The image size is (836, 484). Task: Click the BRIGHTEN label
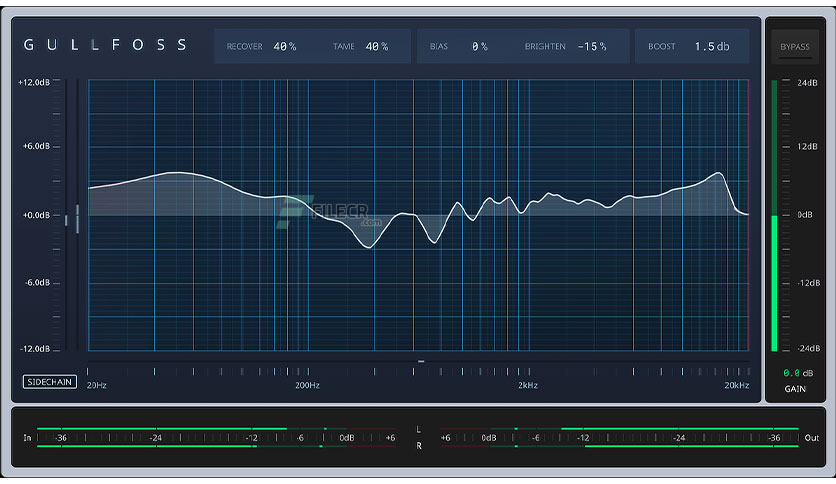pos(545,47)
